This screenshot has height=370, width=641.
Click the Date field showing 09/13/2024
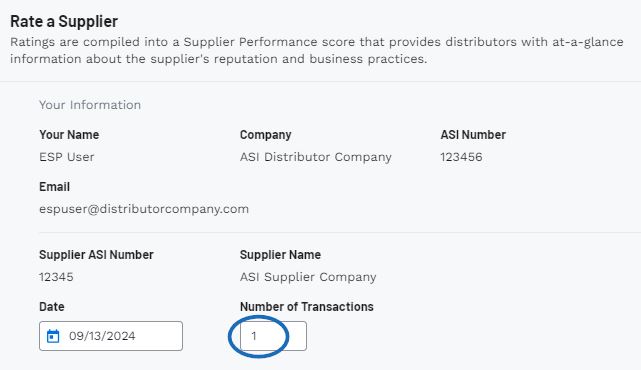click(x=111, y=336)
